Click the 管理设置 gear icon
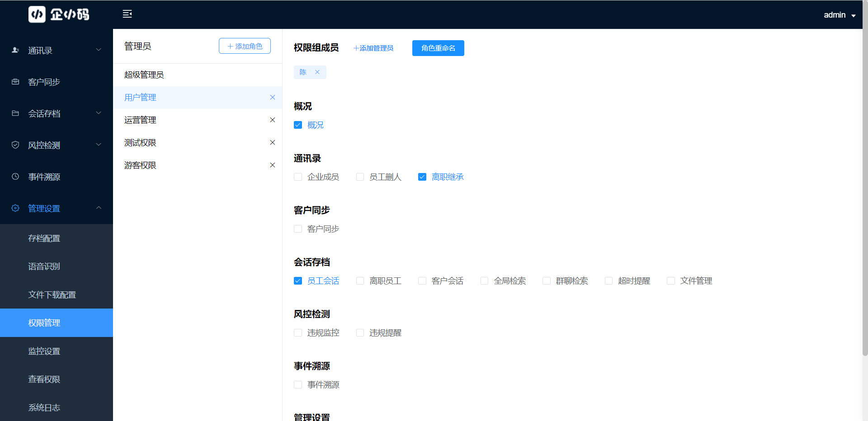Image resolution: width=868 pixels, height=421 pixels. (15, 208)
